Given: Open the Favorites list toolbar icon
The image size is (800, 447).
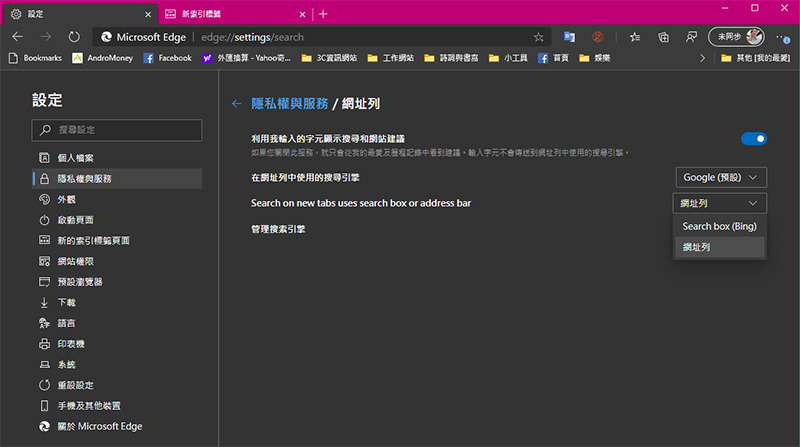Looking at the screenshot, I should pos(635,37).
